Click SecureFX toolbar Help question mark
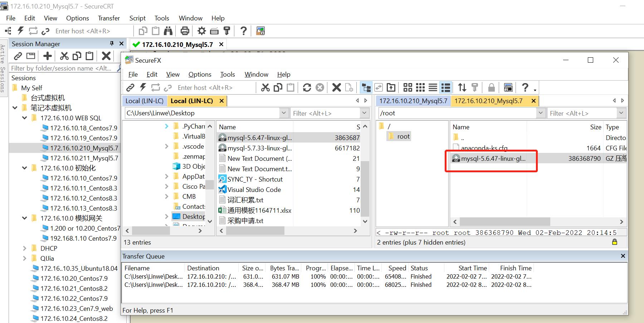This screenshot has height=323, width=644. coord(525,87)
